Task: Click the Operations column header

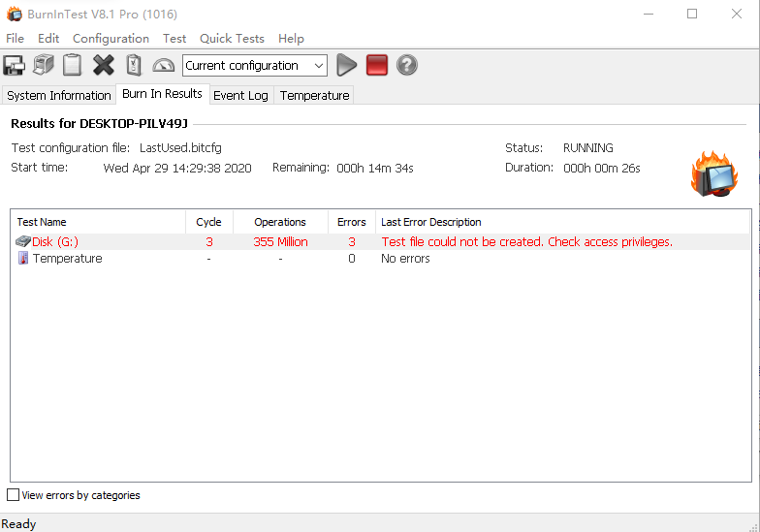Action: (280, 222)
